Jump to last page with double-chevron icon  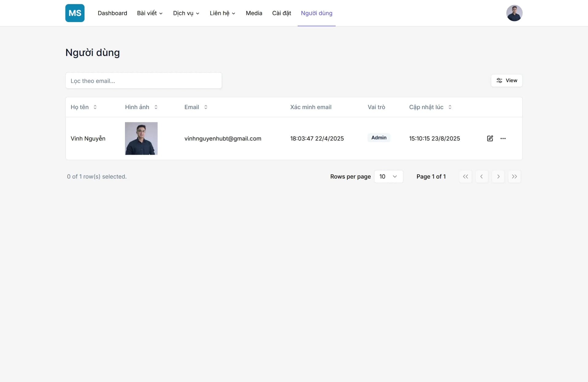click(x=514, y=176)
